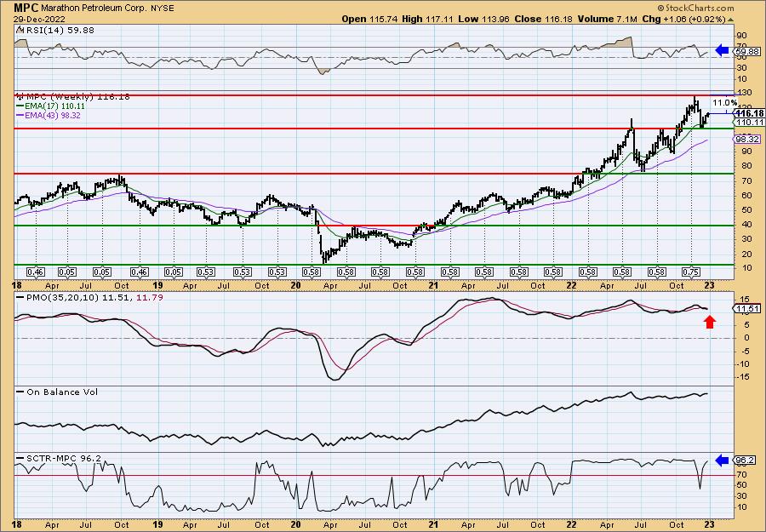Click the EMA(43) 98.32 legend entry
The width and height of the screenshot is (766, 532).
pyautogui.click(x=49, y=115)
